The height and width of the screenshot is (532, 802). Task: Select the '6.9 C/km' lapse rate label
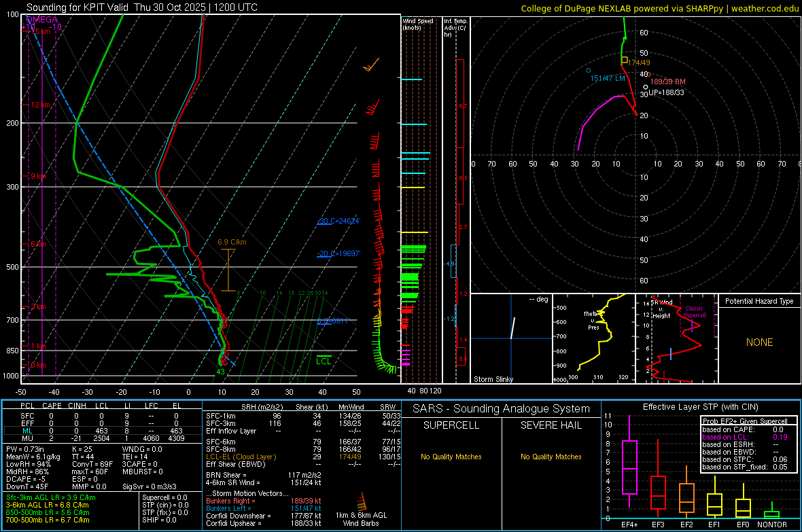point(232,242)
